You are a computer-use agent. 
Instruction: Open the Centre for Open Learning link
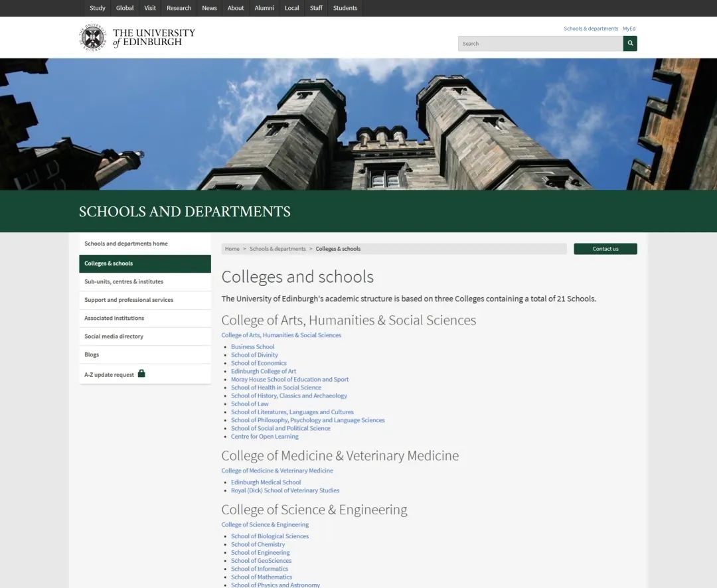click(265, 437)
